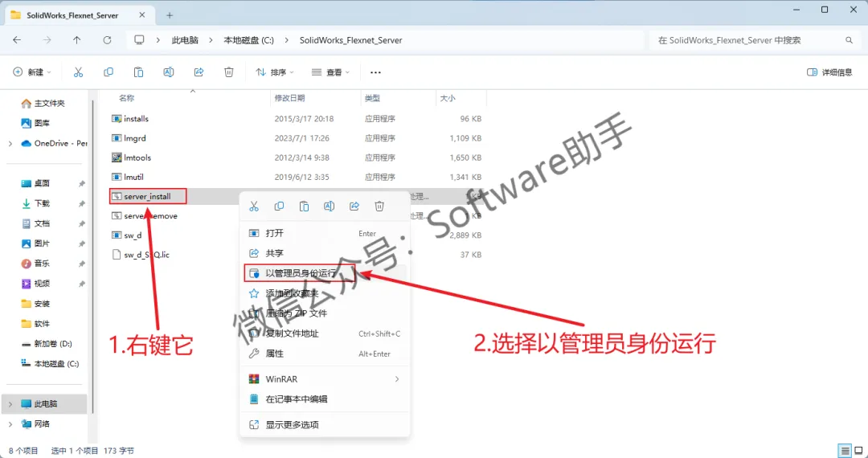Viewport: 868px width, 458px height.
Task: Select the lmutil file
Action: click(x=133, y=177)
